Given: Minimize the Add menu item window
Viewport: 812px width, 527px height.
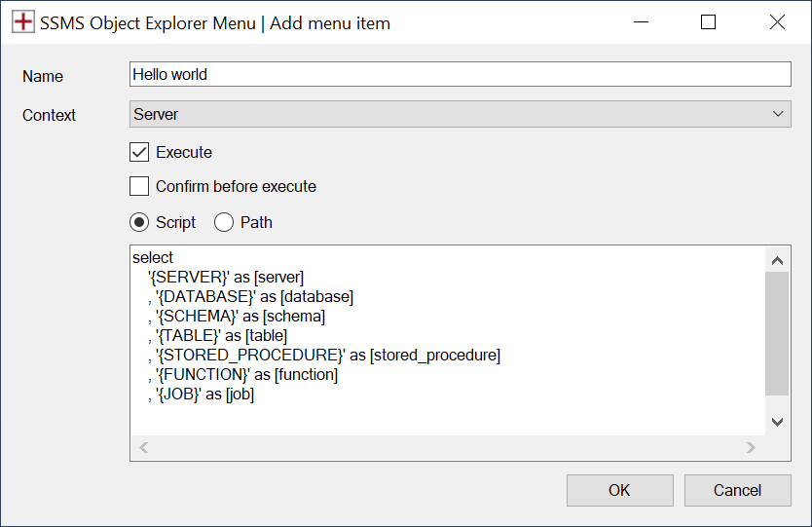Looking at the screenshot, I should (641, 22).
